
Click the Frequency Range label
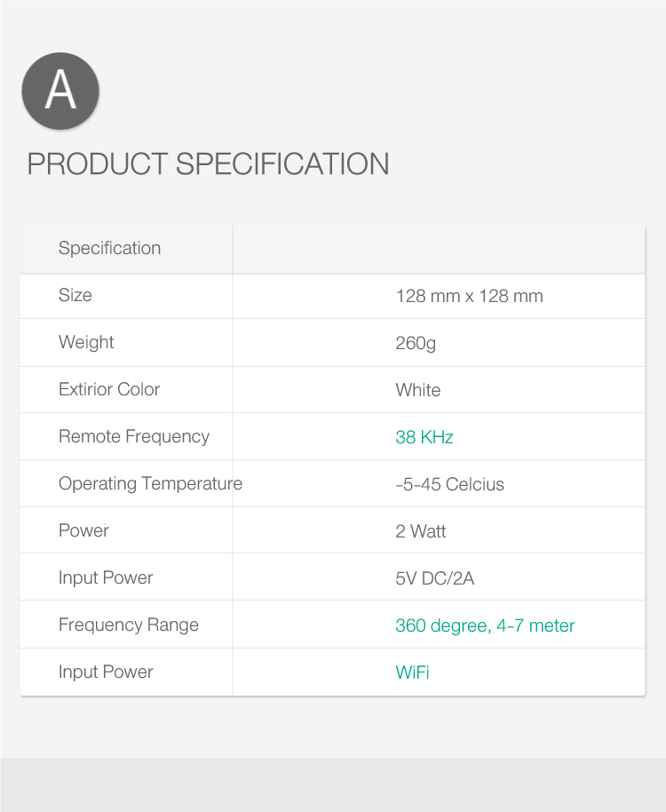click(129, 625)
